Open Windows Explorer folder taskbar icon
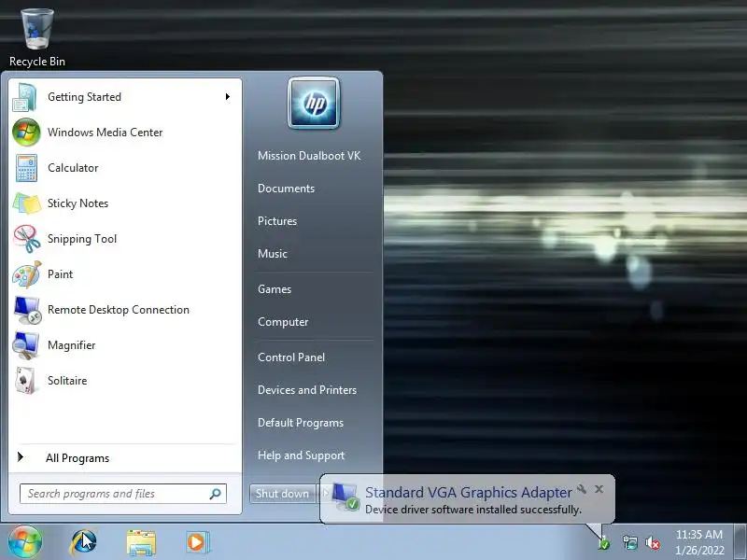The image size is (747, 560). point(141,542)
